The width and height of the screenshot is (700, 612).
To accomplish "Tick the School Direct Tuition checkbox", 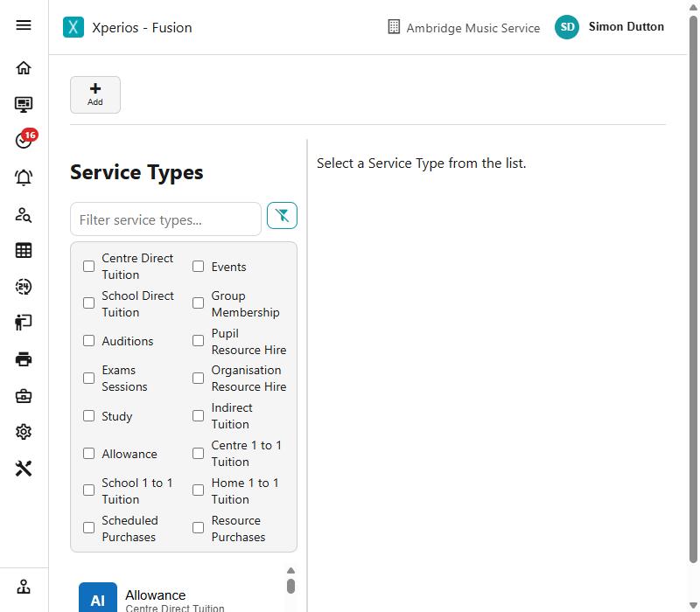I will (89, 303).
